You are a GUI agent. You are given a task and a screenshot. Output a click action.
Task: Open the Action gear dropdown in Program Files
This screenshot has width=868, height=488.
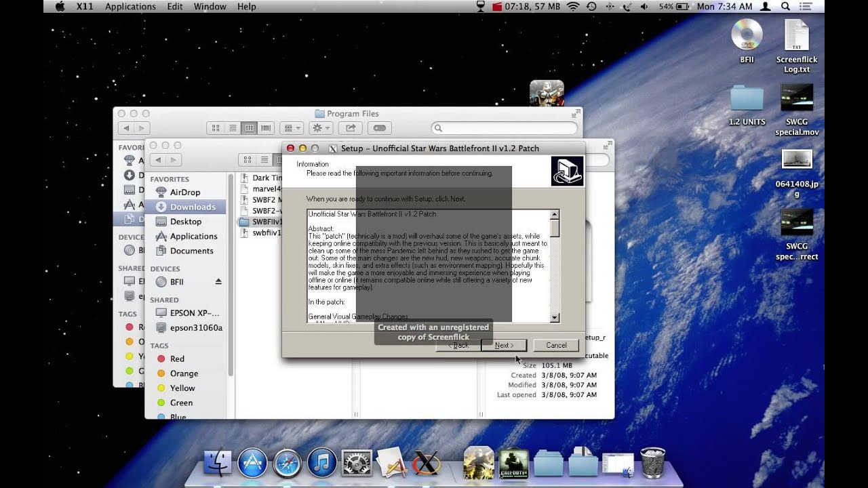click(320, 127)
